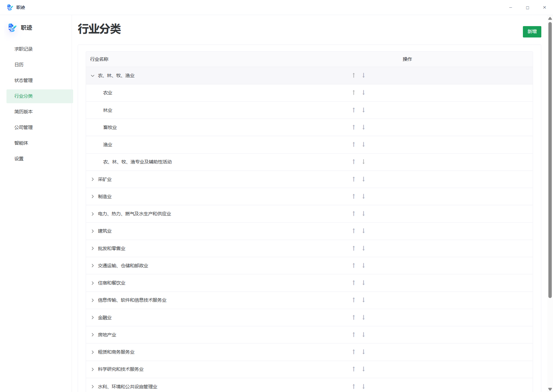The height and width of the screenshot is (392, 553).
Task: Expand 科学研究和技术服务业 category
Action: (92, 369)
